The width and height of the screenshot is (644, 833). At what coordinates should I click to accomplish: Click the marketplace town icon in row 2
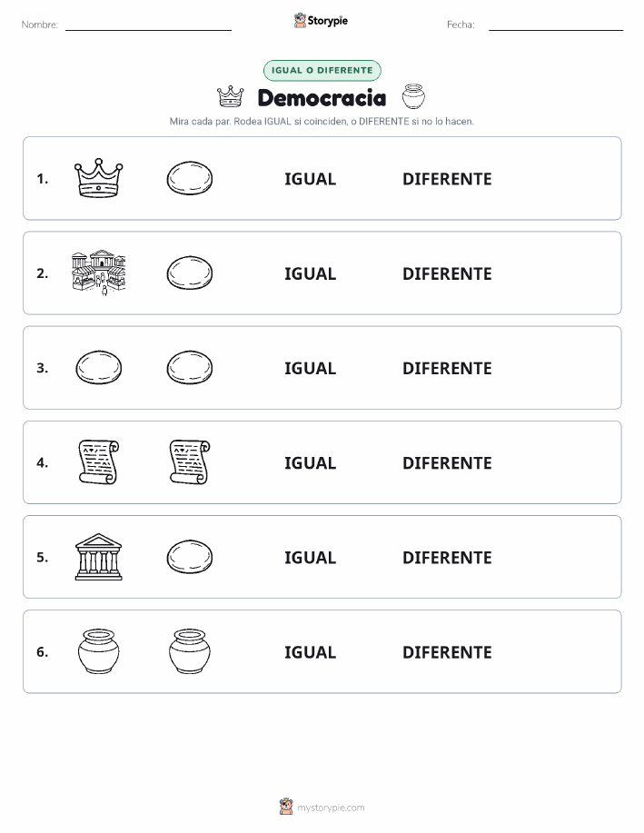[x=98, y=273]
